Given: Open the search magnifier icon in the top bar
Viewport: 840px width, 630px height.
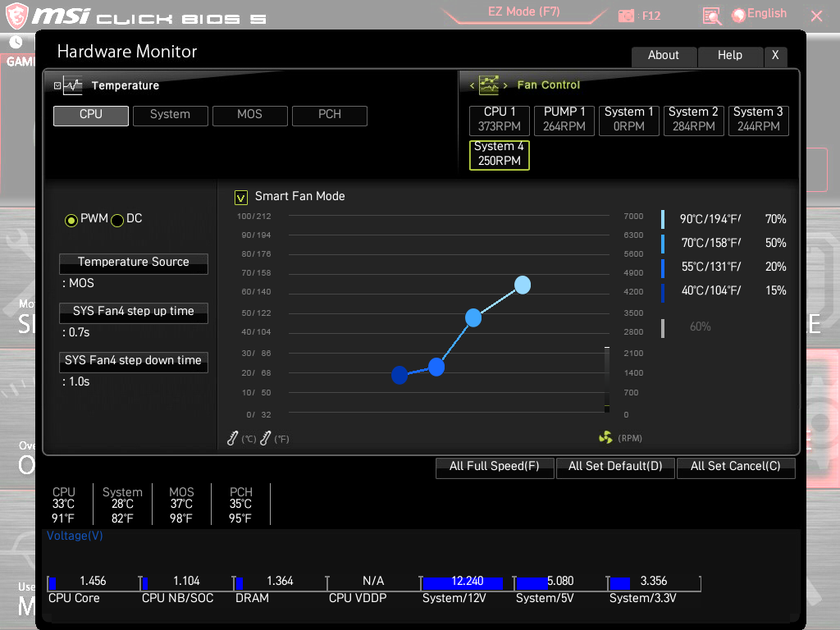Looking at the screenshot, I should pyautogui.click(x=711, y=16).
